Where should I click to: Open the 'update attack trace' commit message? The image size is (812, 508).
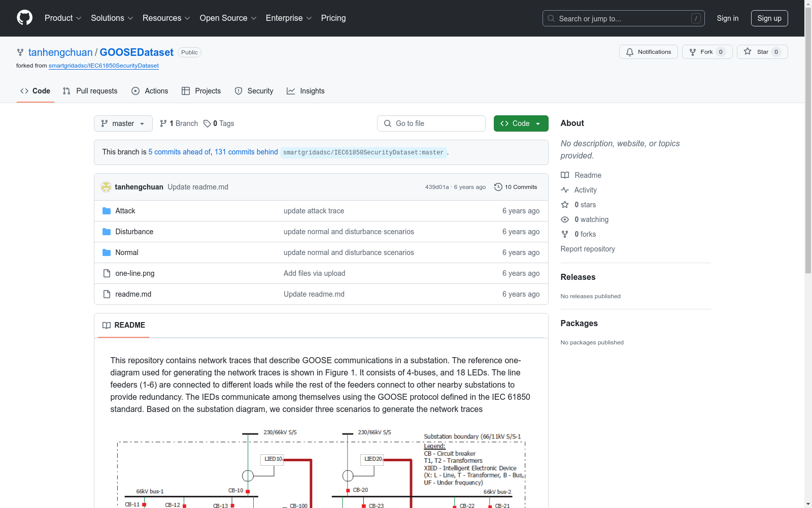coord(314,211)
